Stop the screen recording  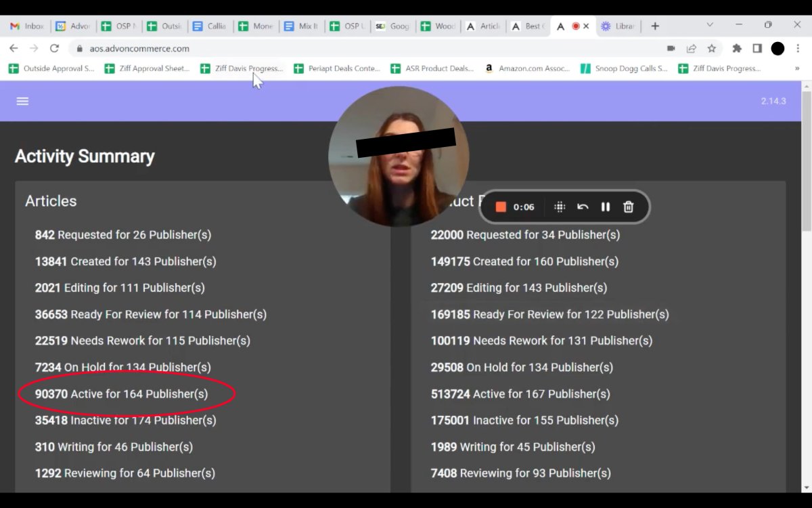click(x=501, y=207)
